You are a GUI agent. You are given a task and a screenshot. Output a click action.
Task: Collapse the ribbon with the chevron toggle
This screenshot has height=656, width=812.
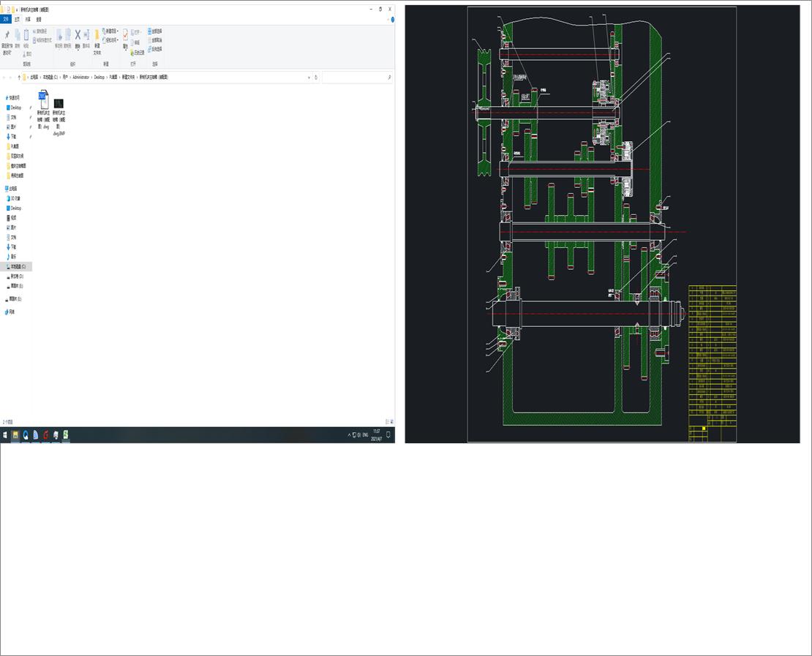[388, 19]
